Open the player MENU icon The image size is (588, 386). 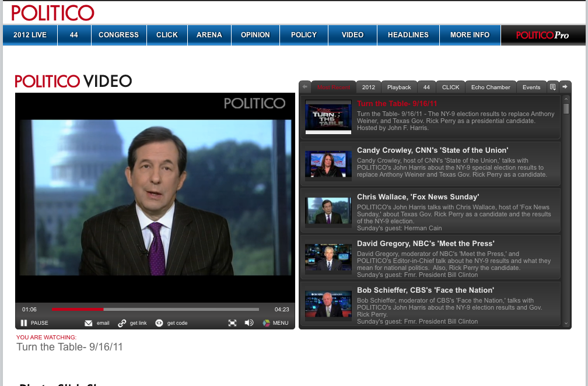pyautogui.click(x=266, y=323)
